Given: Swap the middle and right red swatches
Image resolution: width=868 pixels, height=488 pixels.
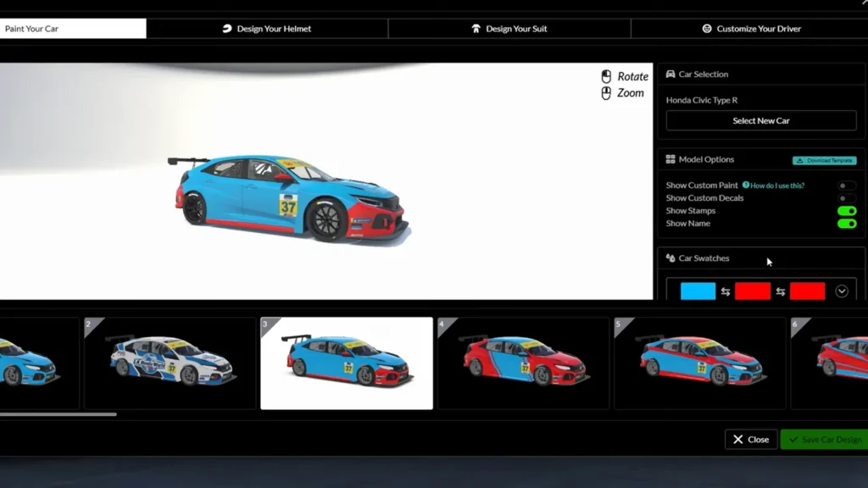Looking at the screenshot, I should 780,291.
